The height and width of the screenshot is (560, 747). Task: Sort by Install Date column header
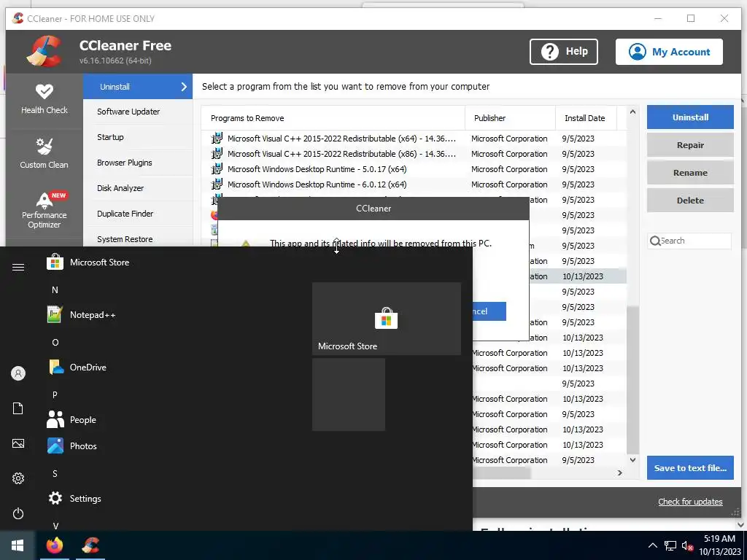coord(586,118)
